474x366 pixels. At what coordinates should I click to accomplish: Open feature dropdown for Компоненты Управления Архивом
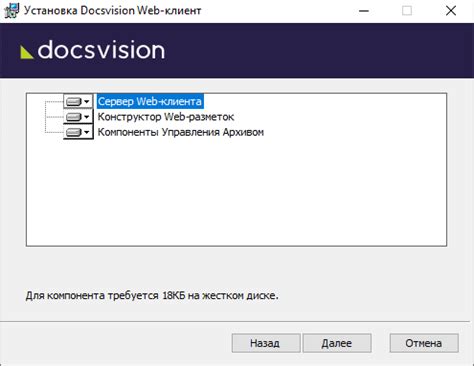pyautogui.click(x=78, y=132)
